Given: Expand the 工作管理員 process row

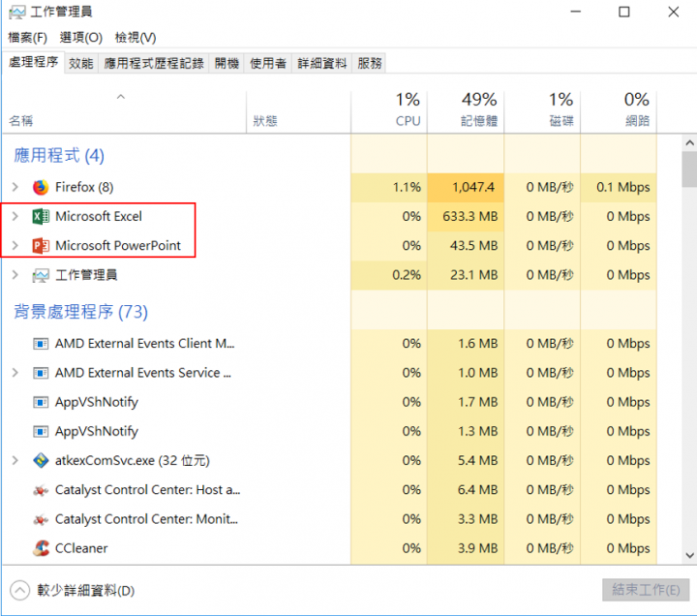Looking at the screenshot, I should (x=15, y=275).
